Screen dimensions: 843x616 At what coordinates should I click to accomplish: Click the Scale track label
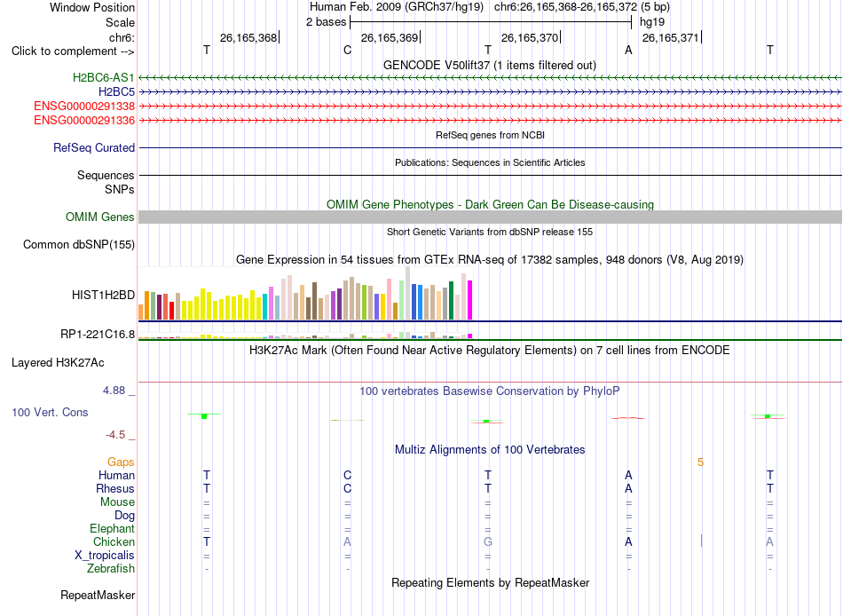(120, 22)
